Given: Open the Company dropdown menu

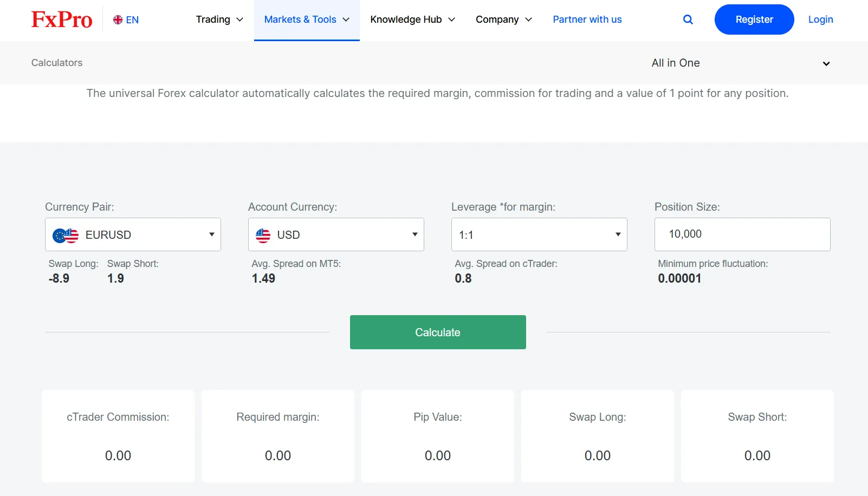Looking at the screenshot, I should tap(503, 19).
